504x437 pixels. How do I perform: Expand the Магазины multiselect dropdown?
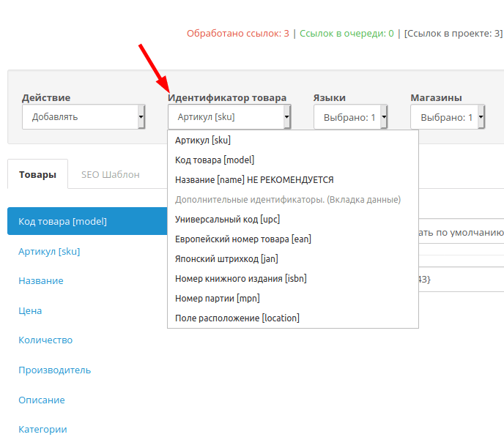pyautogui.click(x=448, y=117)
